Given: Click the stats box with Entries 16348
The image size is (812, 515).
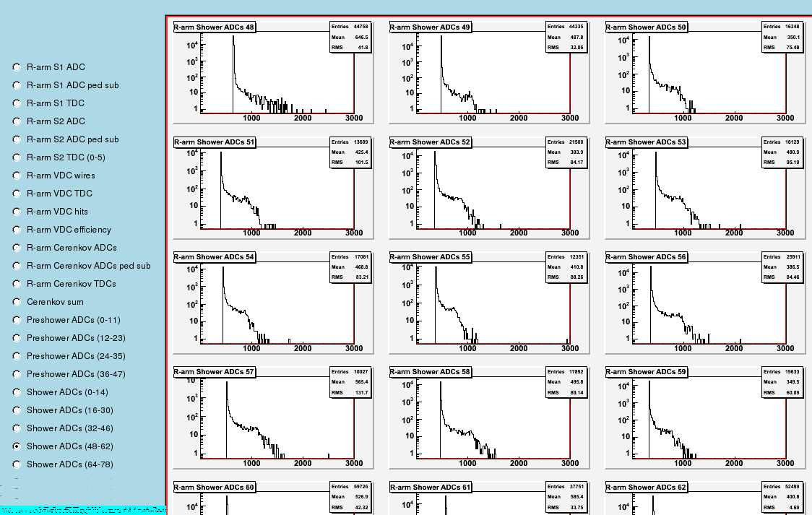Looking at the screenshot, I should [x=782, y=37].
